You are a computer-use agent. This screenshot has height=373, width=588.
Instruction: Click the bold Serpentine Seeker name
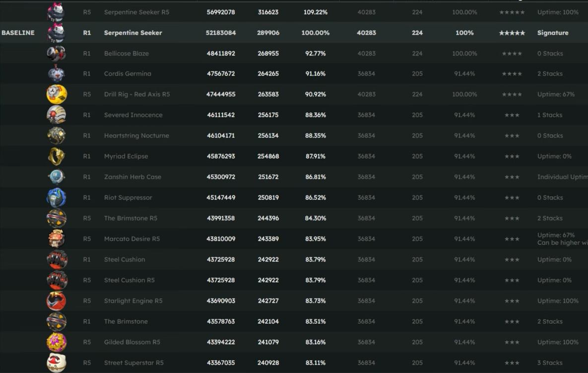(133, 33)
